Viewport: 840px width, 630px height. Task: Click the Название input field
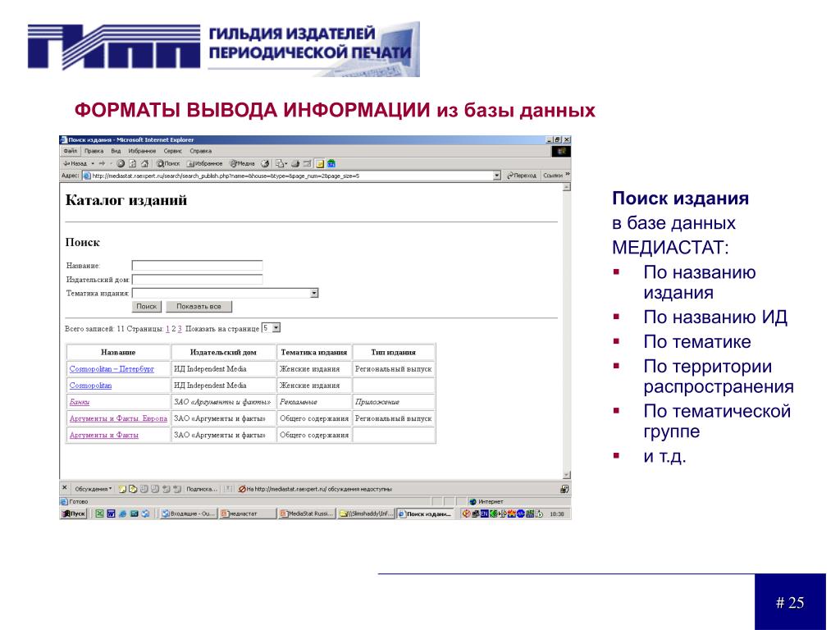pyautogui.click(x=197, y=265)
